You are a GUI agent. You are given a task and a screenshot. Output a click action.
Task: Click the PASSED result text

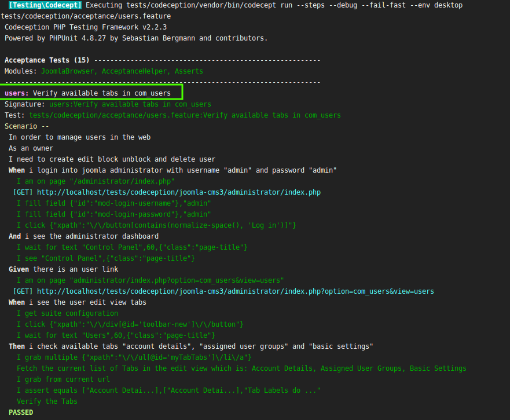pyautogui.click(x=21, y=412)
